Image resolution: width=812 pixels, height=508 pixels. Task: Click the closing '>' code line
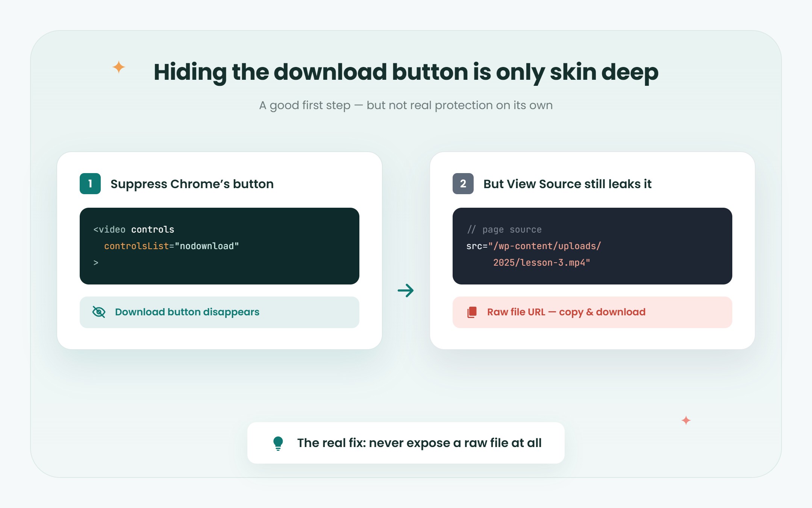coord(96,263)
